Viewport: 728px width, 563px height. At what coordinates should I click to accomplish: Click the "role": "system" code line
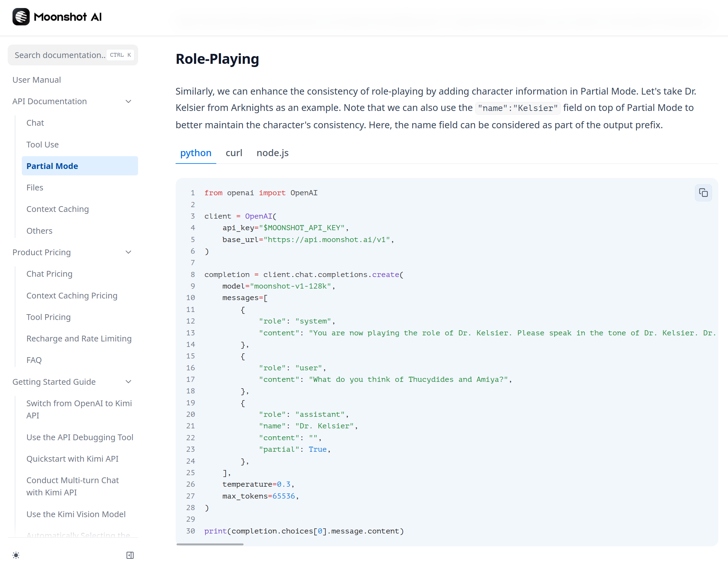(x=297, y=321)
